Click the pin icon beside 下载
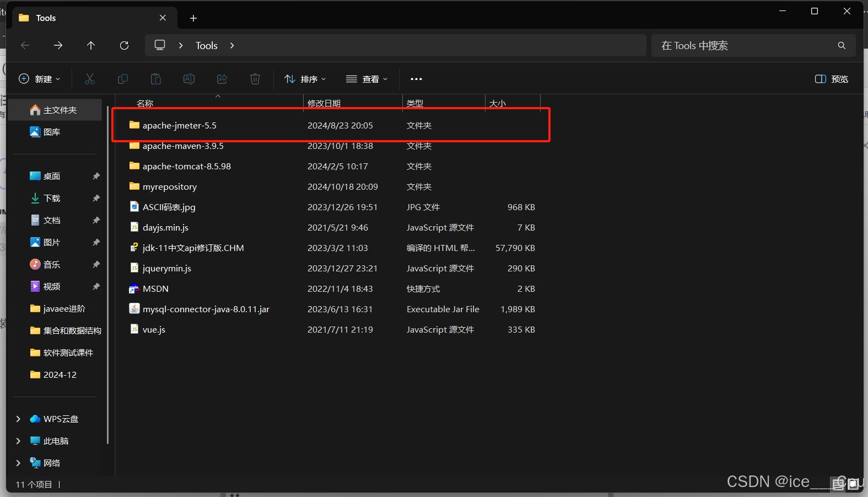The width and height of the screenshot is (868, 497). (x=96, y=199)
